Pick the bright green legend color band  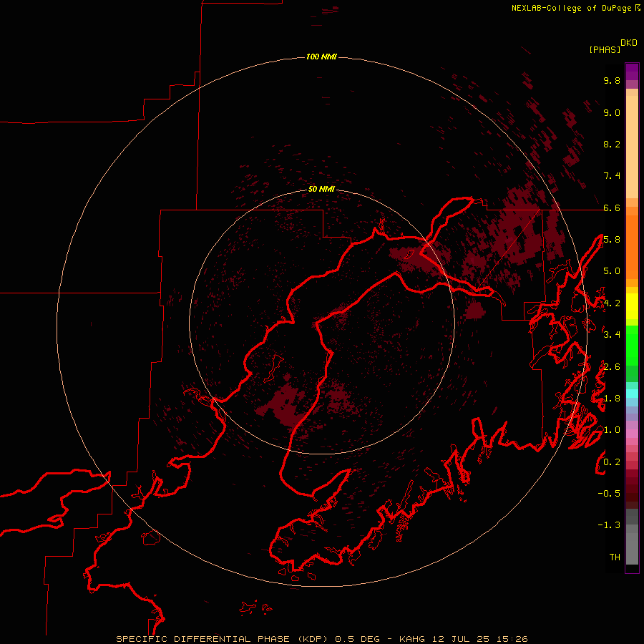point(632,345)
